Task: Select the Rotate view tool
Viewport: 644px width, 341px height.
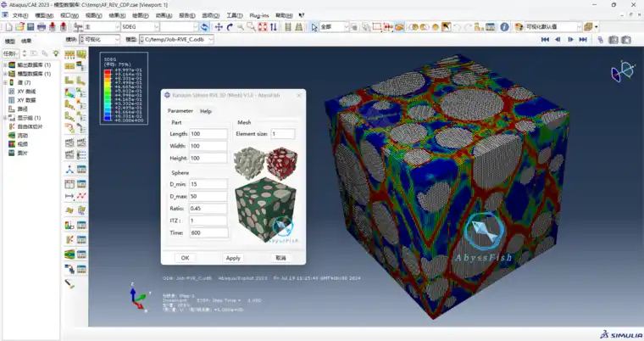Action: pos(230,27)
